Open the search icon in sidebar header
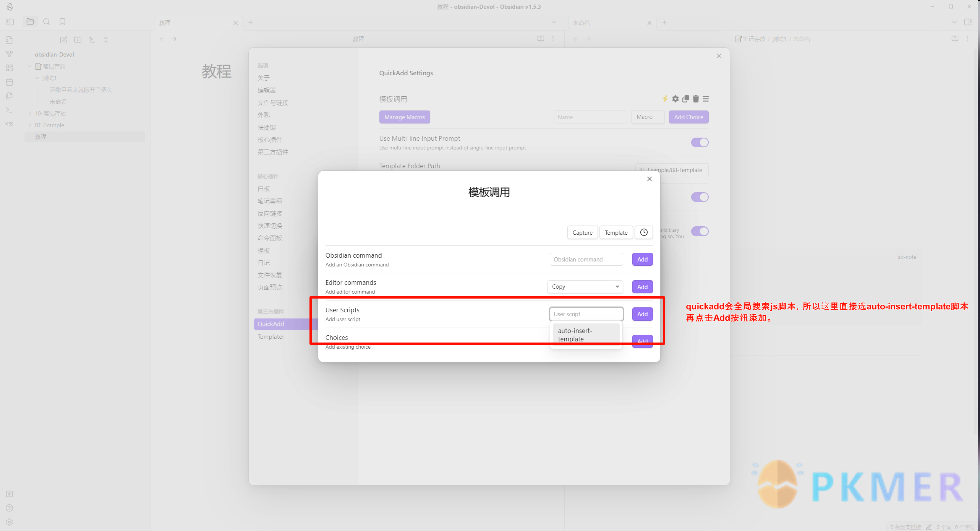Viewport: 980px width, 531px height. tap(47, 22)
